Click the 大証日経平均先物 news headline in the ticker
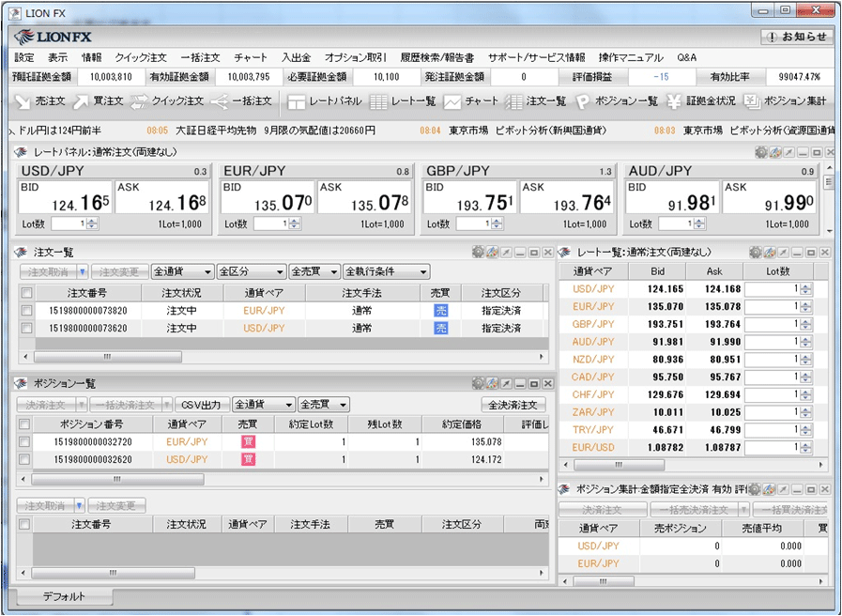842x616 pixels. [275, 131]
